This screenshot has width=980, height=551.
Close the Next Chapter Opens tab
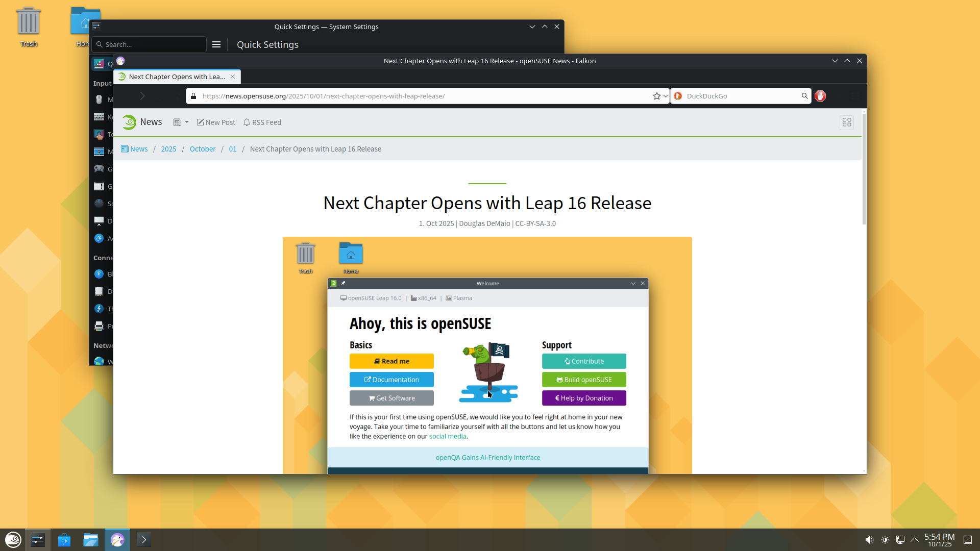click(233, 77)
